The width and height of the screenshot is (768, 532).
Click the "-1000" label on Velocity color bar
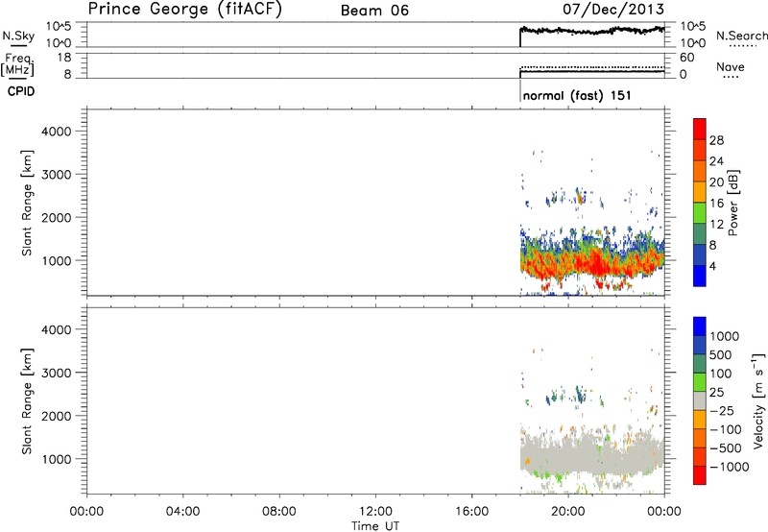tap(729, 467)
